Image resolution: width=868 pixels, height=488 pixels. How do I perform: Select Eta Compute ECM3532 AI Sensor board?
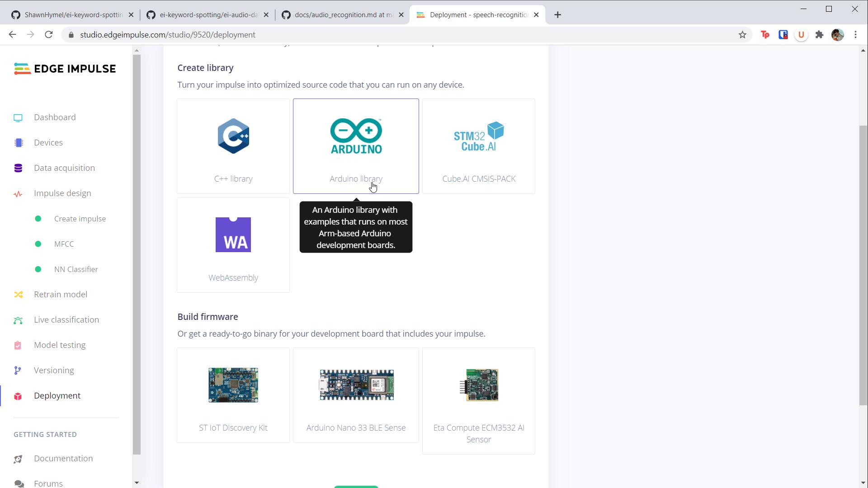point(478,400)
